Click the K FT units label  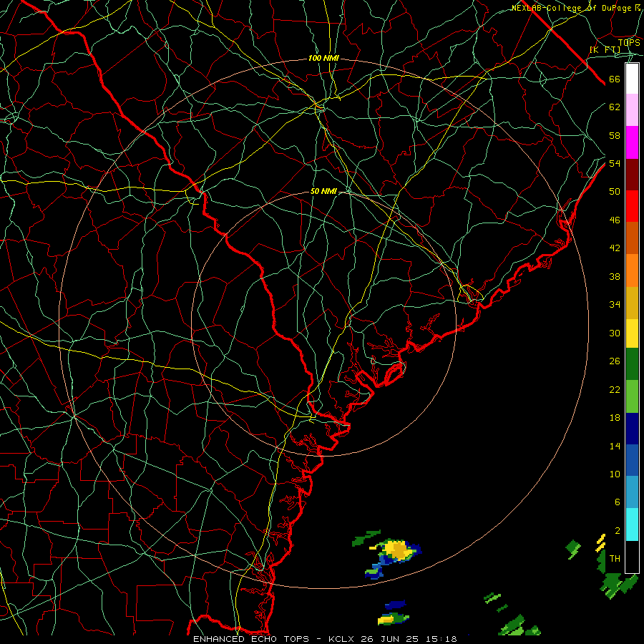coord(605,50)
